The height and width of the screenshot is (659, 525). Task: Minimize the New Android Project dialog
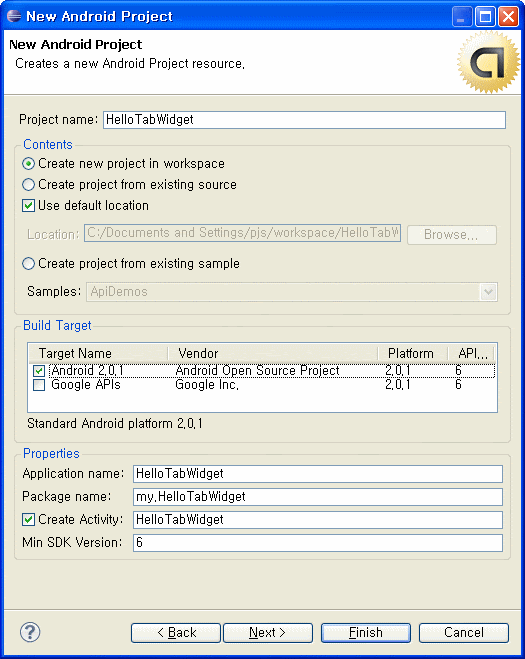pos(462,17)
